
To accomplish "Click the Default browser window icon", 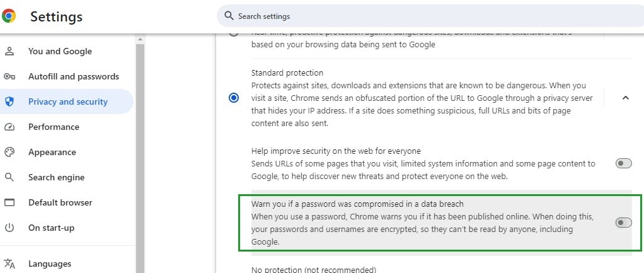I will coord(9,202).
